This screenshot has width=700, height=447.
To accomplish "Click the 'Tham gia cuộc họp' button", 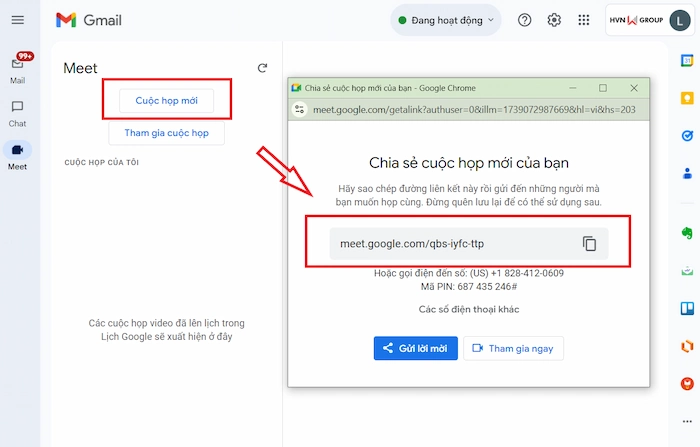I will (x=166, y=134).
